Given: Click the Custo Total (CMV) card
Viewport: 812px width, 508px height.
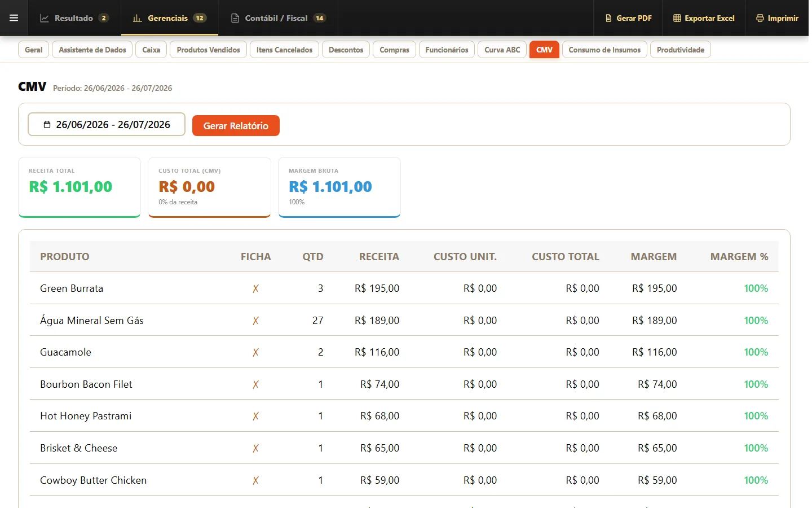Looking at the screenshot, I should pyautogui.click(x=209, y=187).
